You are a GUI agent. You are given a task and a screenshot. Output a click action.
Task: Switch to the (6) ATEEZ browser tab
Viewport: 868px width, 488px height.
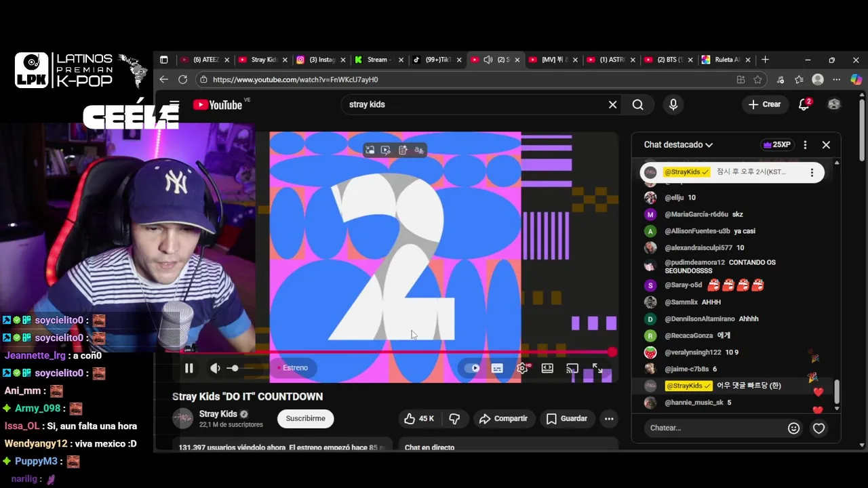coord(206,60)
